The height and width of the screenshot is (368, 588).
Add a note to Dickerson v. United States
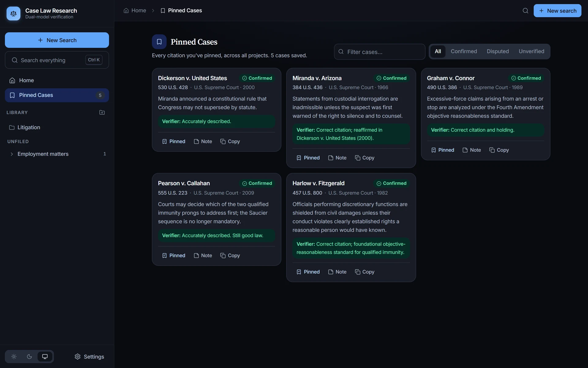203,141
